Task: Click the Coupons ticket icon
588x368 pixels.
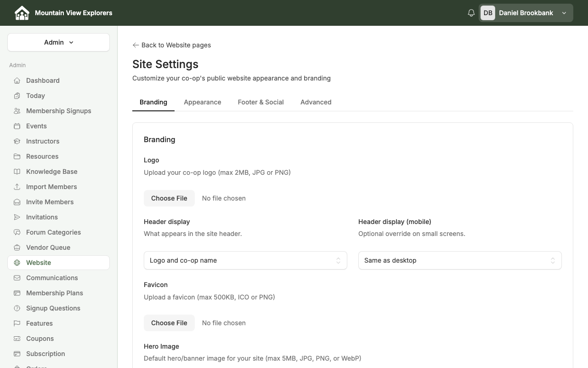Action: (x=17, y=339)
